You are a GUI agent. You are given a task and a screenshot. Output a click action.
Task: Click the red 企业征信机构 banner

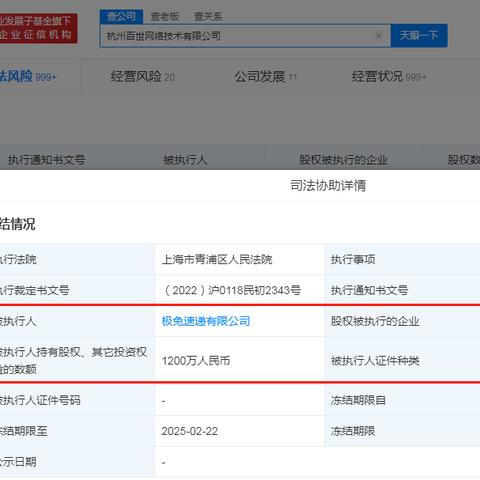pos(39,28)
